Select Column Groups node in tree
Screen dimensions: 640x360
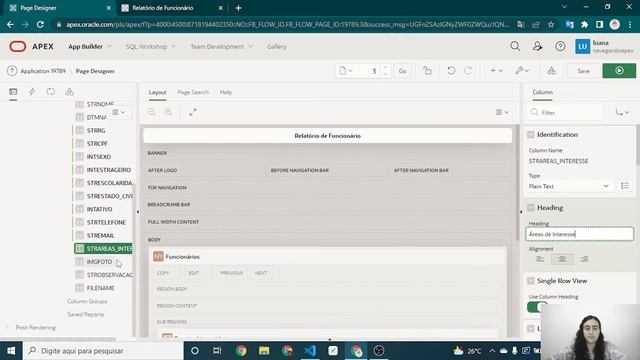point(87,301)
